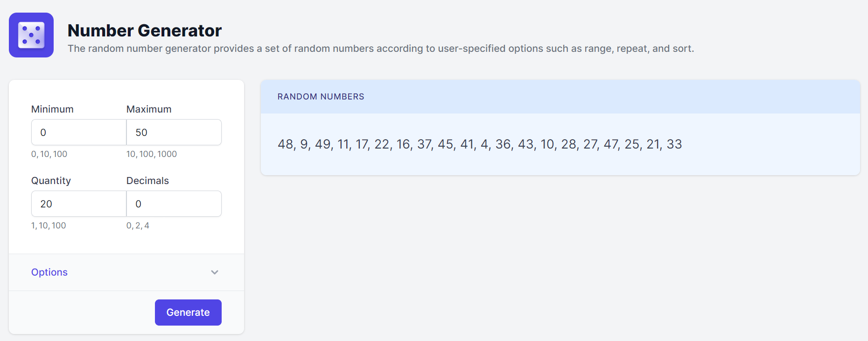Click the Number Generator page title

click(144, 30)
